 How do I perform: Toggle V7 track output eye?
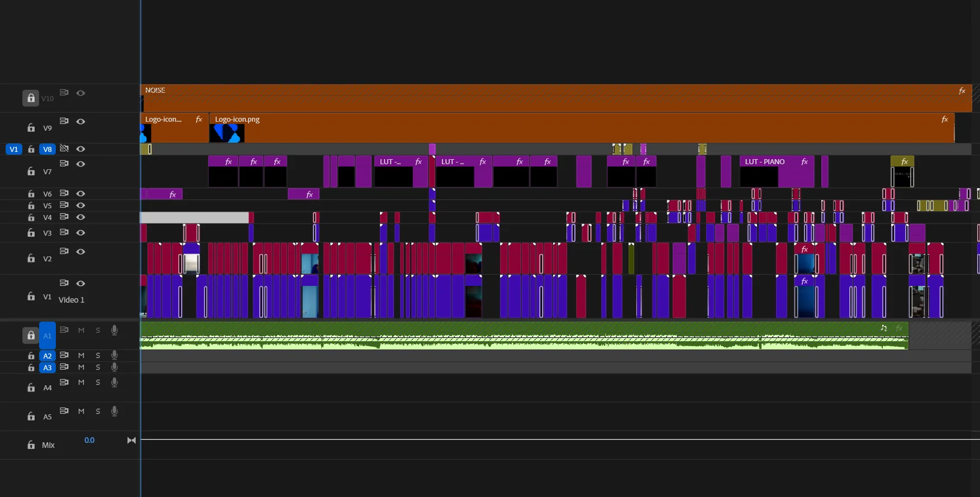[80, 164]
